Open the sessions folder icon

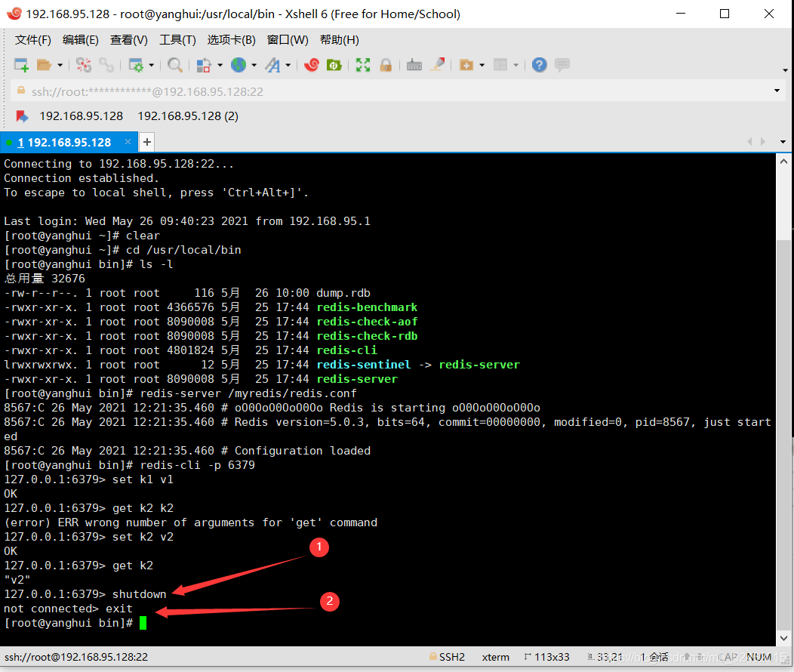pos(45,65)
